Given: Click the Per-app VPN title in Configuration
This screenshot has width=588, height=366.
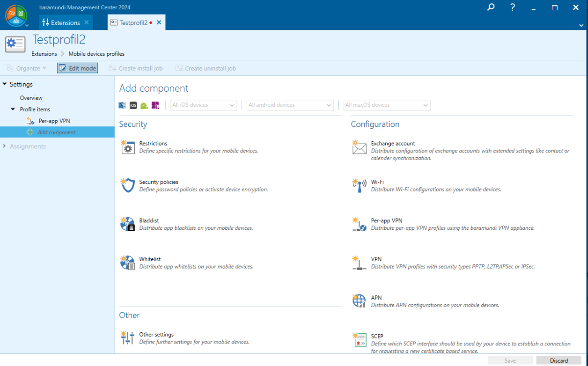Looking at the screenshot, I should click(x=387, y=220).
